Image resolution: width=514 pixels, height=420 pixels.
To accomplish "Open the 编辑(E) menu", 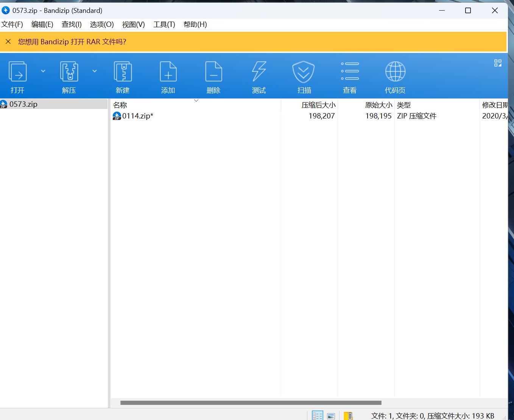I will [x=42, y=25].
